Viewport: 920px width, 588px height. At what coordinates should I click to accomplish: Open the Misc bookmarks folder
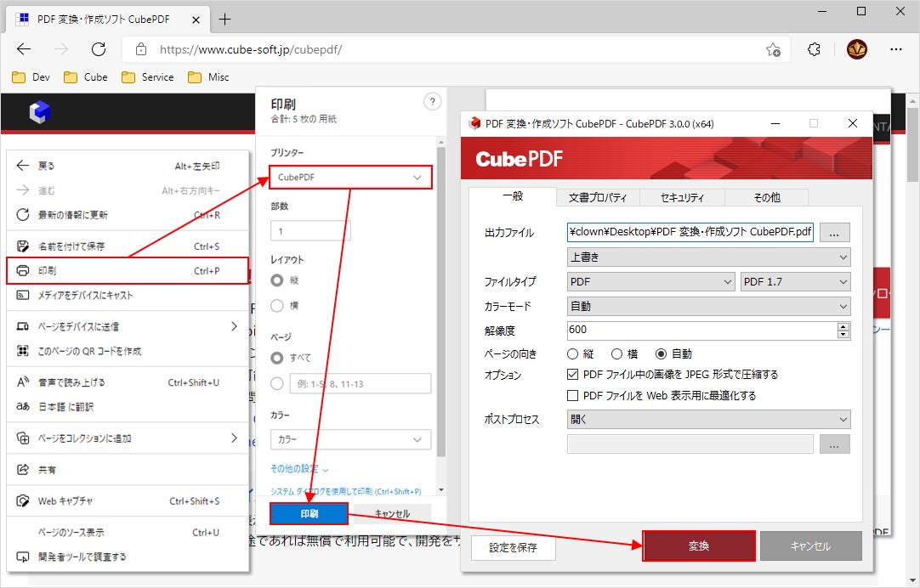(208, 76)
